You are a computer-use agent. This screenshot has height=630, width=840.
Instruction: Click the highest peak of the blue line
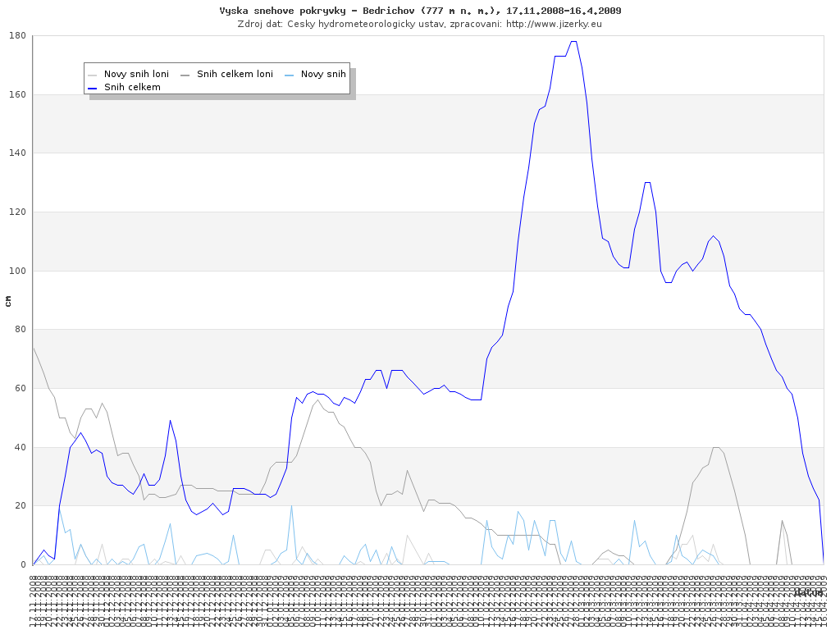tap(573, 41)
